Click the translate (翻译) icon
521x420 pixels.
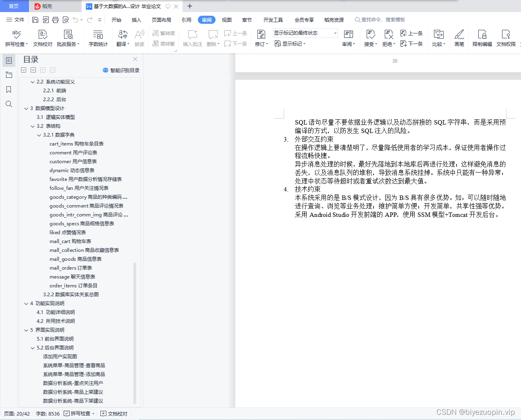[123, 38]
